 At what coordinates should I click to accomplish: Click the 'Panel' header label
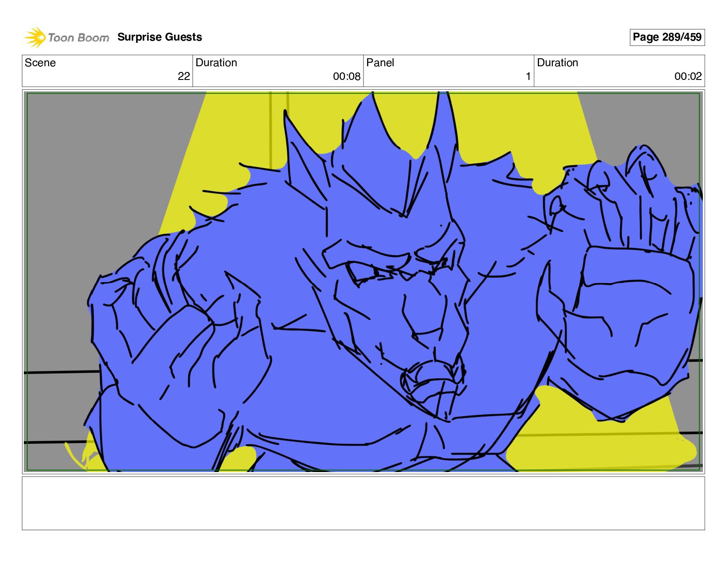click(x=380, y=63)
